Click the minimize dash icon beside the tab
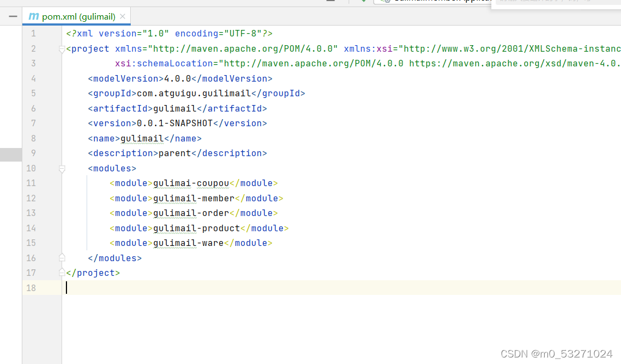The height and width of the screenshot is (364, 621). coord(13,17)
